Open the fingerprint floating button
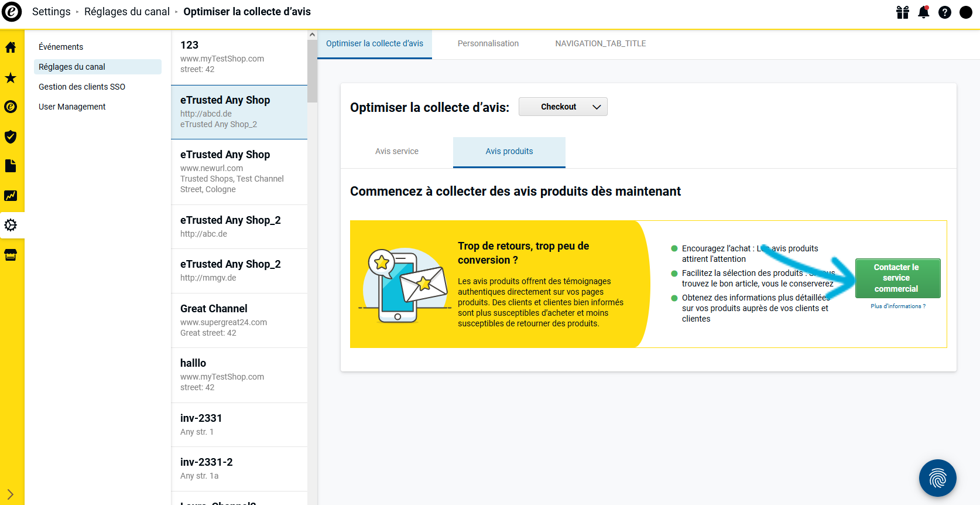The height and width of the screenshot is (505, 980). 938,478
